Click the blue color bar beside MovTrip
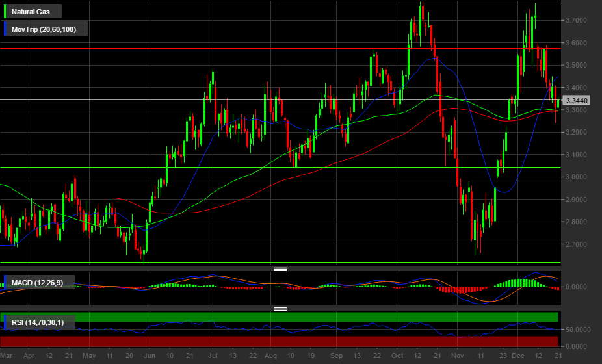 (5, 29)
